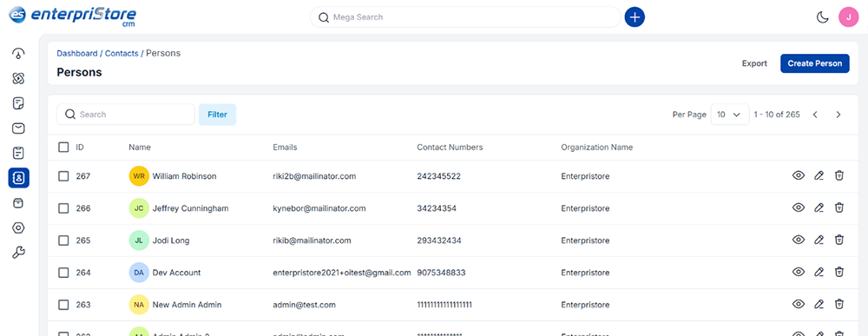Viewport: 868px width, 336px height.
Task: Click the name Jeffrey Cunningham
Action: click(190, 208)
